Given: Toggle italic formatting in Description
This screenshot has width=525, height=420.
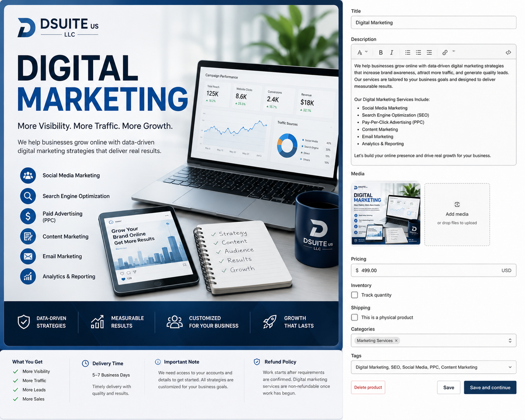Looking at the screenshot, I should pyautogui.click(x=392, y=52).
